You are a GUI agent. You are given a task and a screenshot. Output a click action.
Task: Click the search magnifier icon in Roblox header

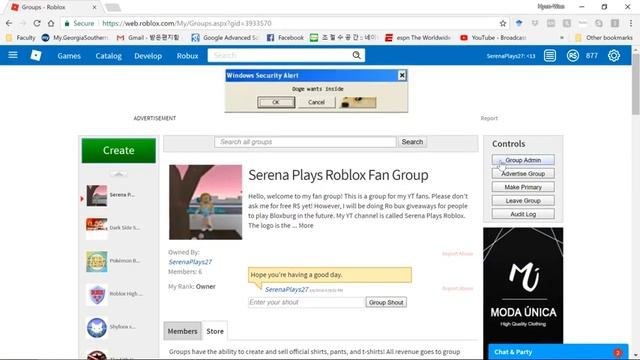point(356,55)
